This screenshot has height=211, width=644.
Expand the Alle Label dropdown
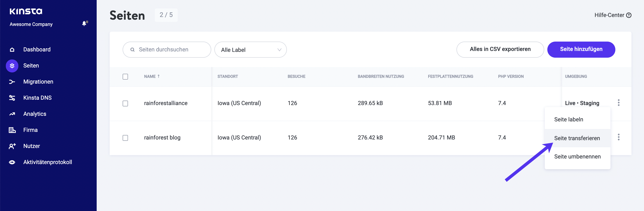click(x=250, y=50)
